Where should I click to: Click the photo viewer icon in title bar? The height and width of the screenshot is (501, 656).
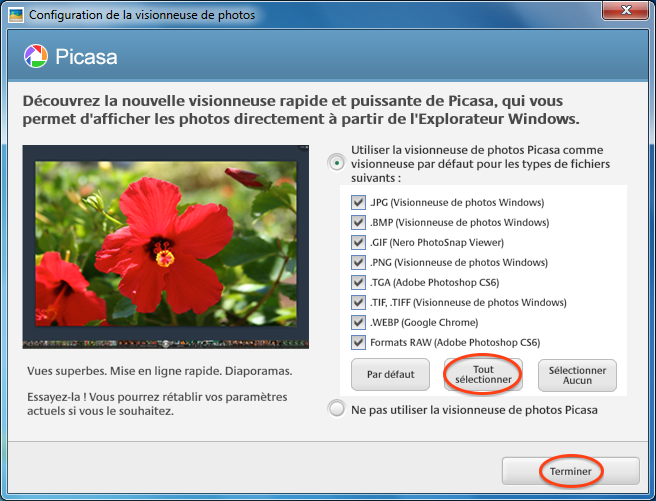pos(16,15)
